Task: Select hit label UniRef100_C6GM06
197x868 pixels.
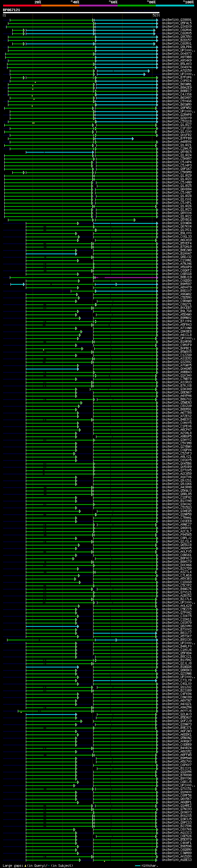Action: click(177, 30)
